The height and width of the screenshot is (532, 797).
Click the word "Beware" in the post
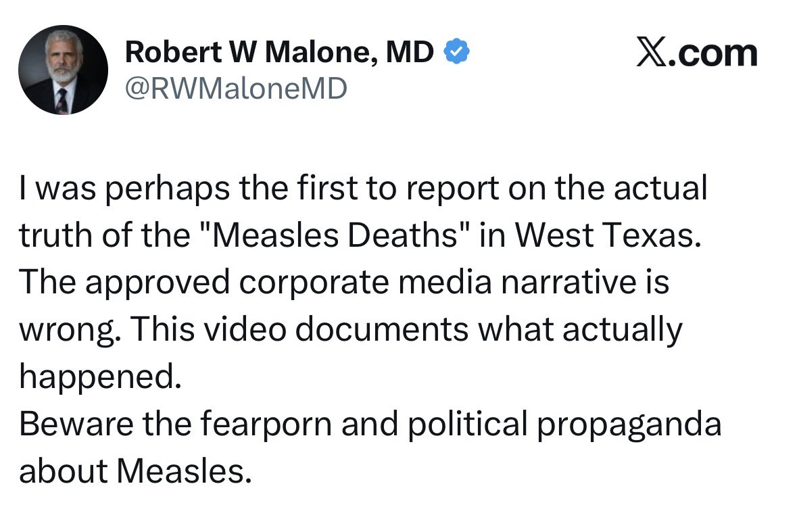coord(76,424)
